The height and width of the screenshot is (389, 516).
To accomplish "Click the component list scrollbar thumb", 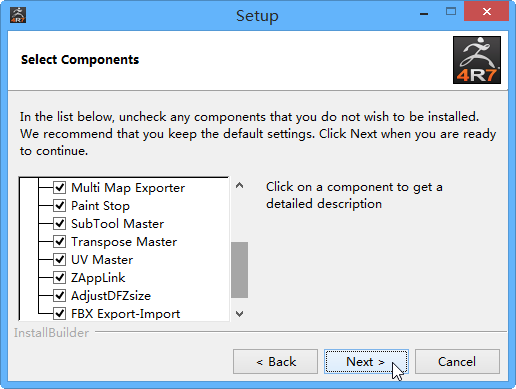I will 239,270.
